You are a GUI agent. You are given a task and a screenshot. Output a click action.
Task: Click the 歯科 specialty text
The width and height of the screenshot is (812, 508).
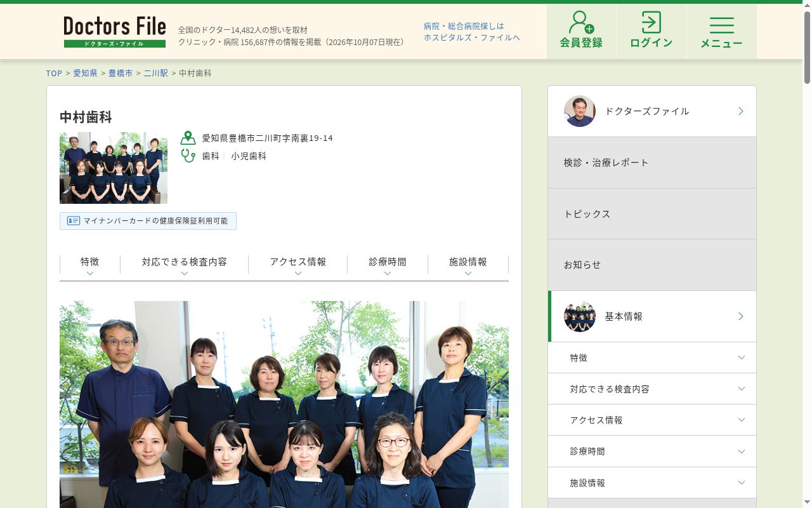click(x=211, y=156)
